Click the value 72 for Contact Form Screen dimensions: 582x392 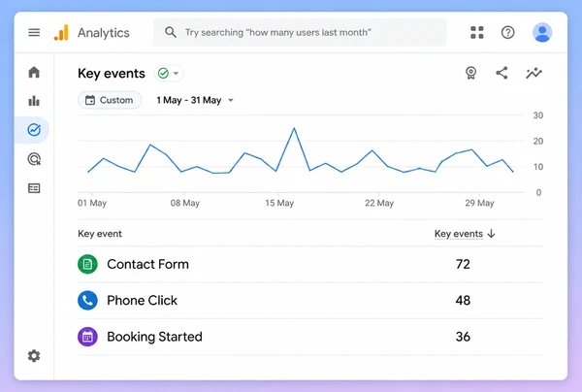tap(463, 264)
